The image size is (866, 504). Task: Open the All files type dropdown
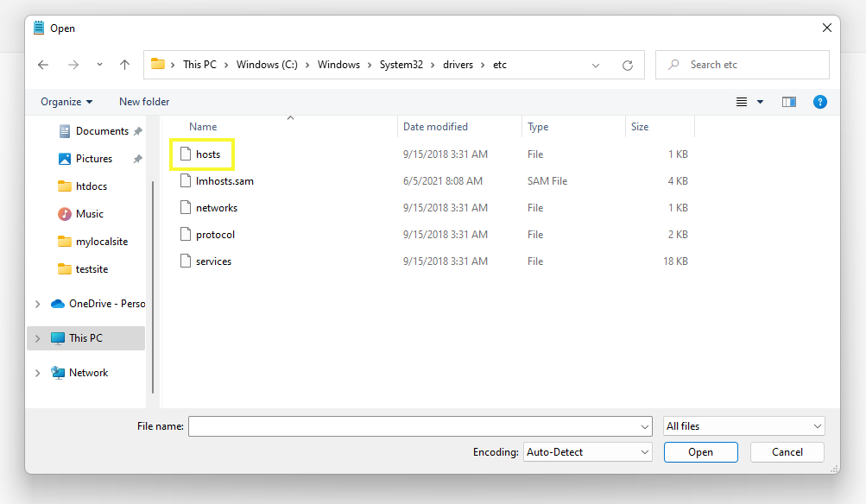(x=744, y=426)
